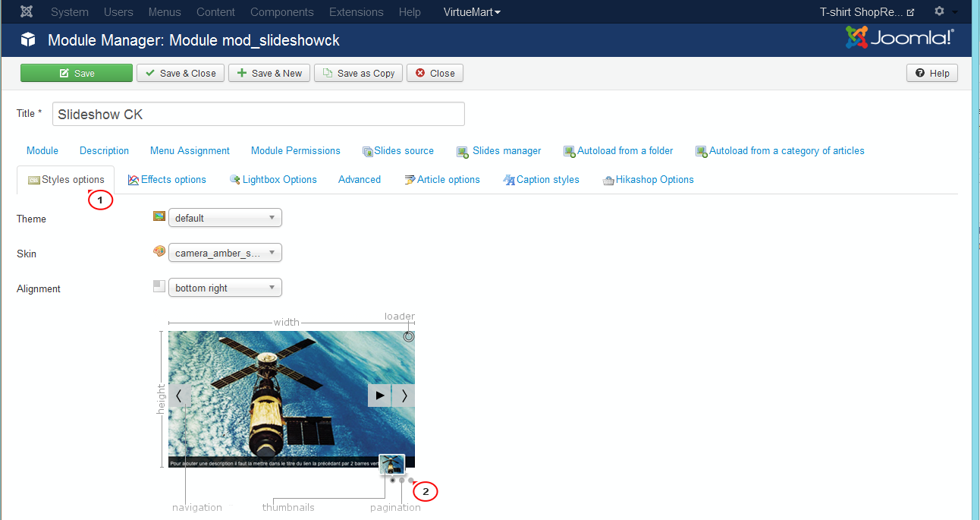
Task: Switch to the Advanced tab
Action: pyautogui.click(x=360, y=179)
